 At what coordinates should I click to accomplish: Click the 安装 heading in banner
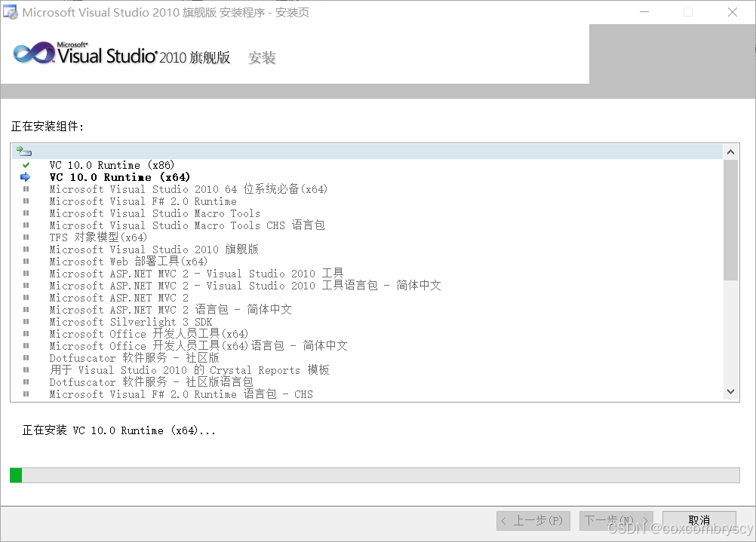click(262, 58)
